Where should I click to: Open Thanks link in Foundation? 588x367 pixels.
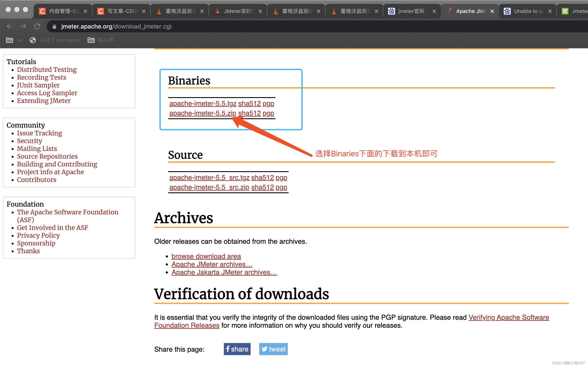pos(28,251)
